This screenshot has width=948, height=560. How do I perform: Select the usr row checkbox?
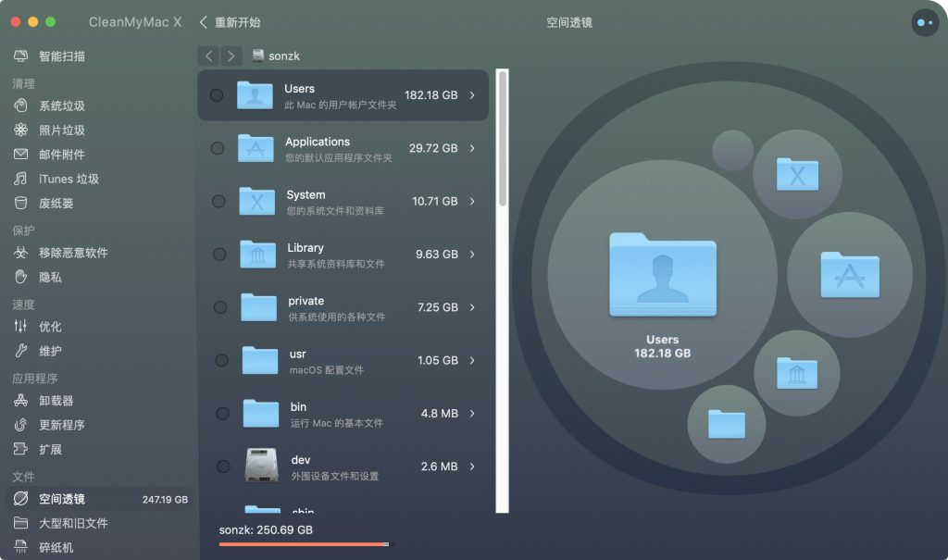tap(222, 360)
